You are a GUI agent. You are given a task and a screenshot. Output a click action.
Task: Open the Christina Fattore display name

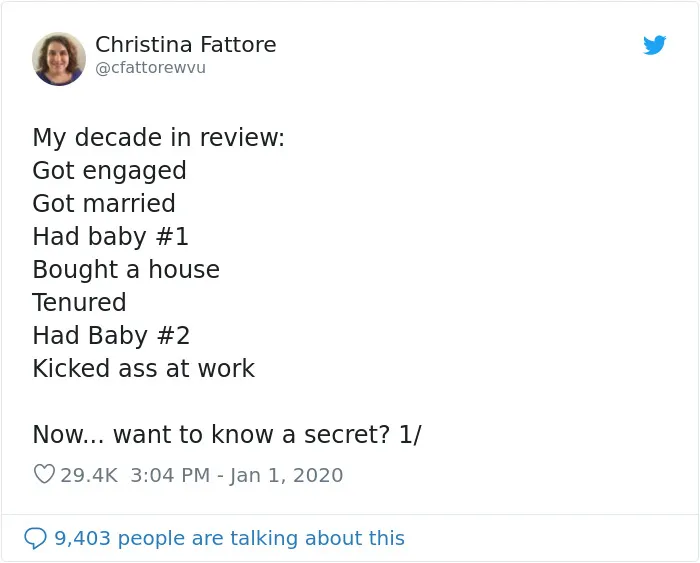(186, 44)
